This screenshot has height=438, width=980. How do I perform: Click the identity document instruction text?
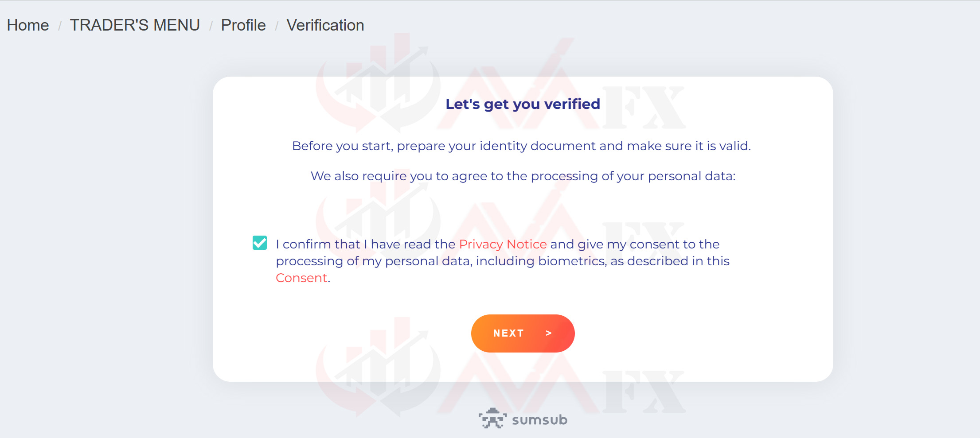click(x=522, y=146)
